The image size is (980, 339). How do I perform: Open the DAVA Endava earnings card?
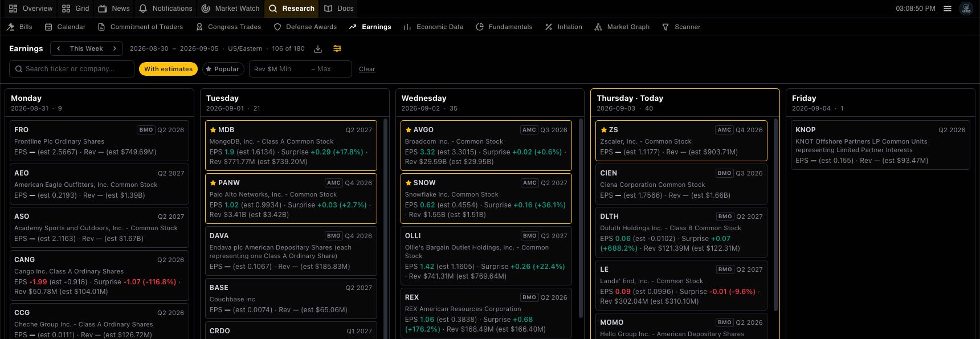(x=291, y=251)
